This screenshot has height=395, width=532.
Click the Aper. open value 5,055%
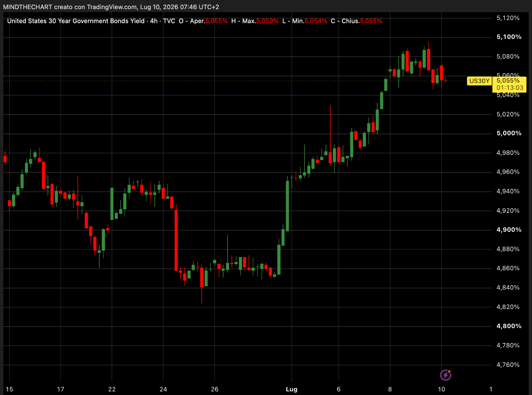(217, 21)
